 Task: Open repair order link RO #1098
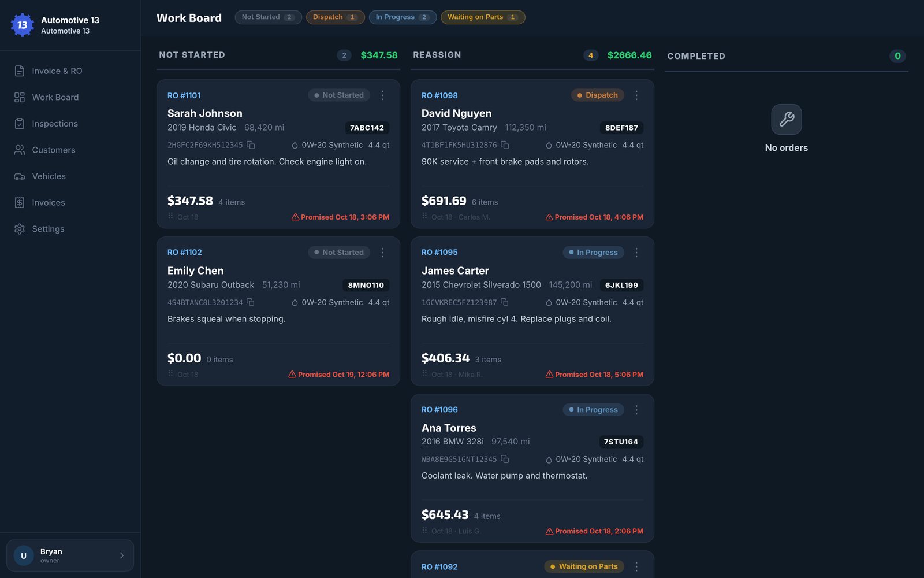click(439, 95)
